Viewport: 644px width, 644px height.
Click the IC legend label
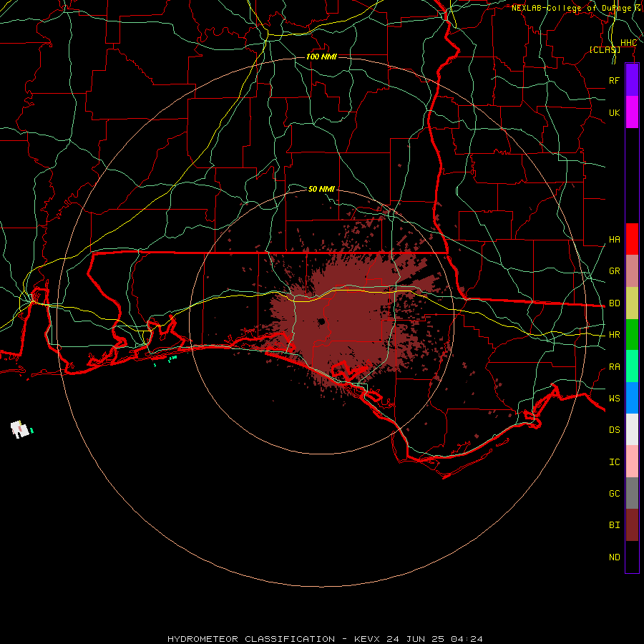pos(614,462)
